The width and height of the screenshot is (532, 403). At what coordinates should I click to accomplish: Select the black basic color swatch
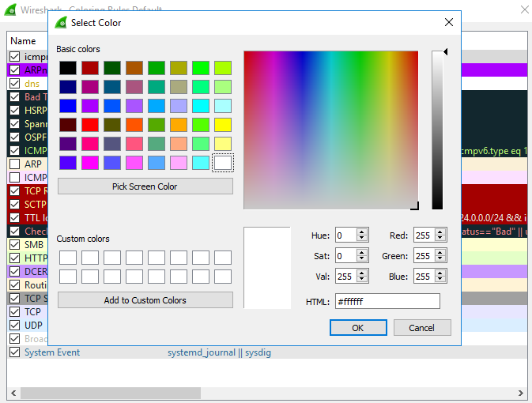(68, 68)
